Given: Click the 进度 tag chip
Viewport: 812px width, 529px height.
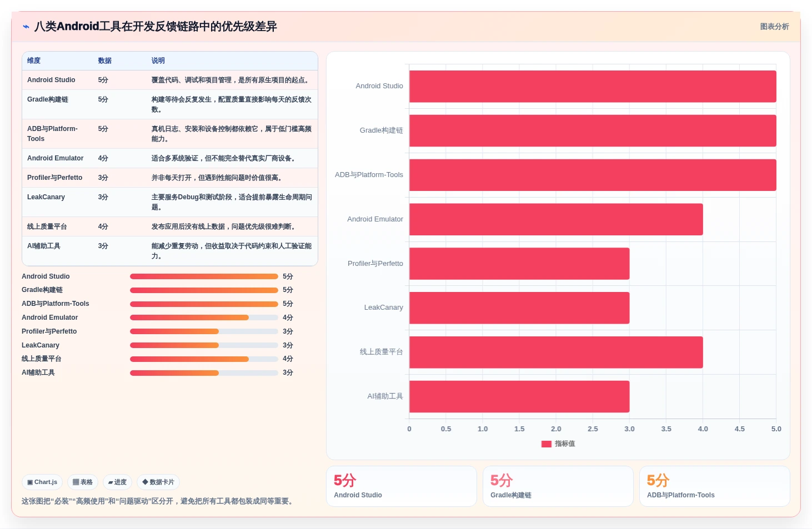Looking at the screenshot, I should coord(117,482).
